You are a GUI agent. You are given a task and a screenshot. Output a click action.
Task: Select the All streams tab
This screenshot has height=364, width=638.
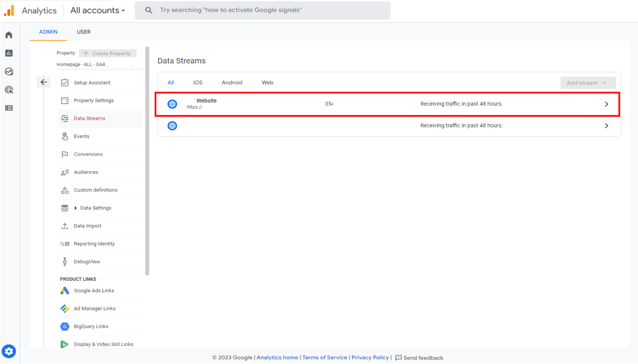[x=171, y=82]
